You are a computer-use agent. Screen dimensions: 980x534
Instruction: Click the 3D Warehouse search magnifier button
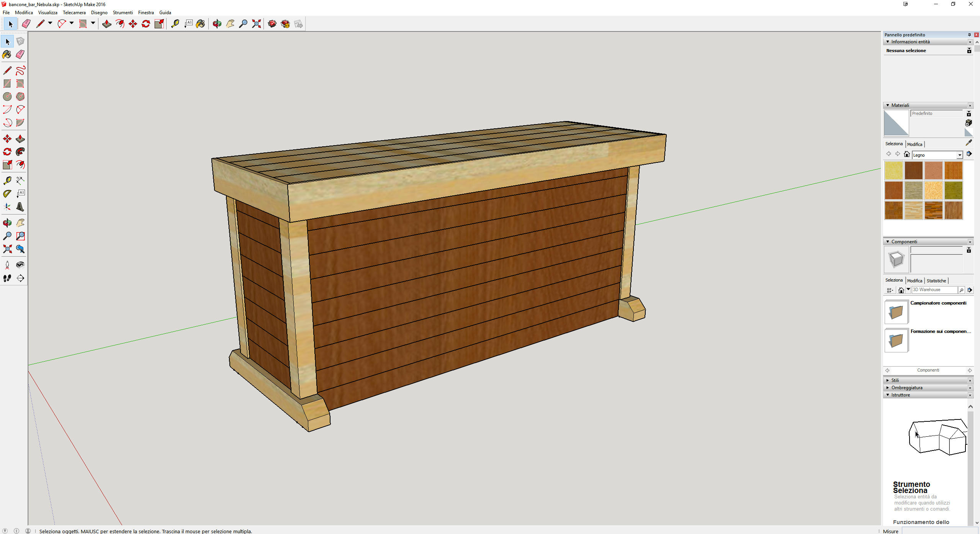click(961, 290)
